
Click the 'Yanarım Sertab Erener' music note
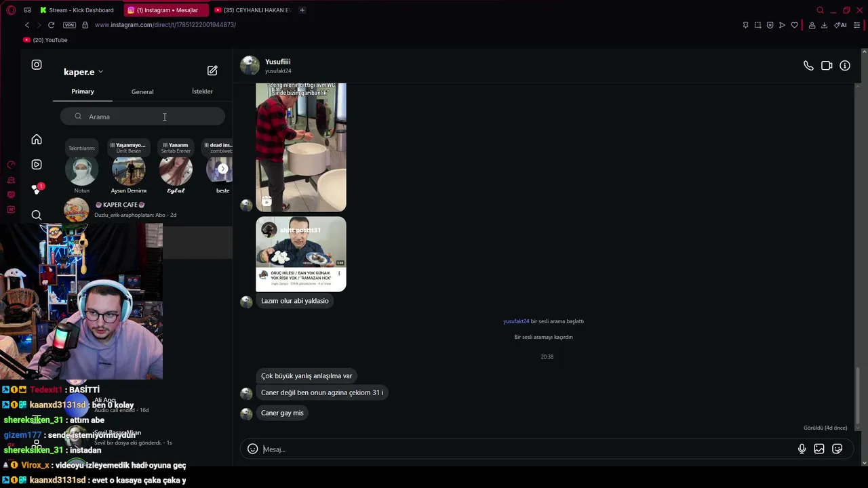click(176, 147)
